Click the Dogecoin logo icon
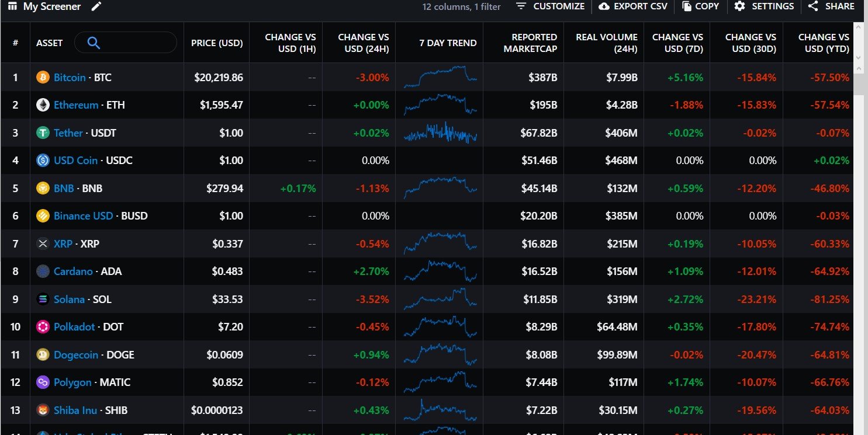868x435 pixels. click(43, 354)
